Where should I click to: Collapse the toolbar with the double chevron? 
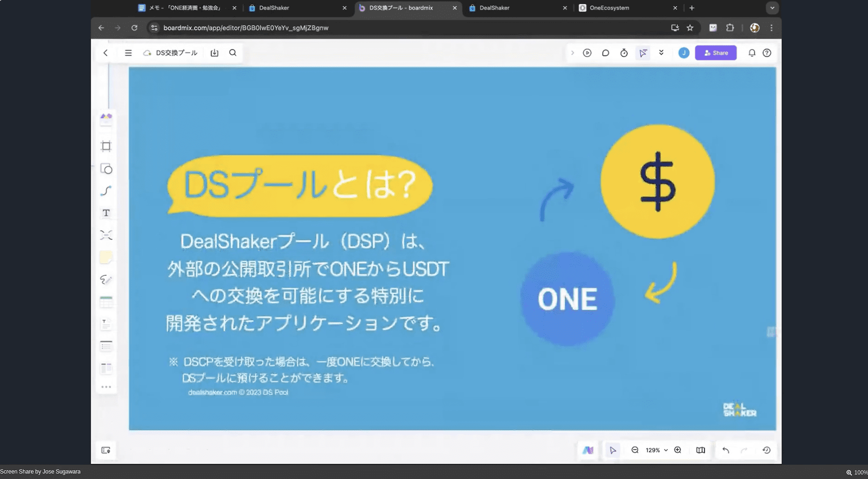click(661, 53)
